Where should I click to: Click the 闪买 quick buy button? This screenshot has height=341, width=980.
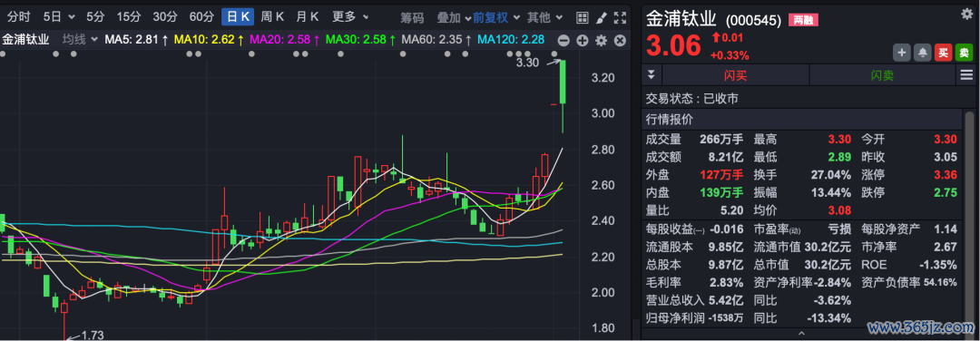736,75
